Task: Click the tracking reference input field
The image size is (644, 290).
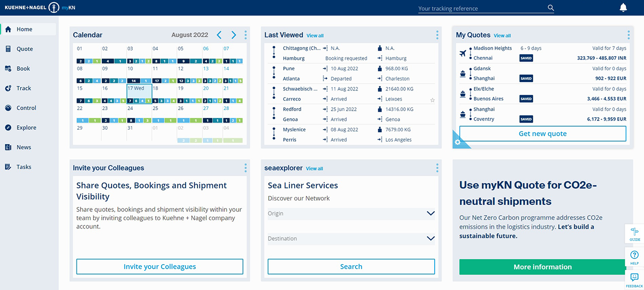Action: (481, 8)
